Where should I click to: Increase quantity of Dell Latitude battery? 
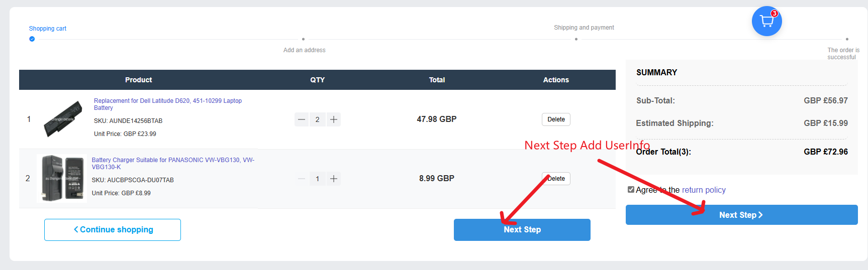(x=333, y=119)
